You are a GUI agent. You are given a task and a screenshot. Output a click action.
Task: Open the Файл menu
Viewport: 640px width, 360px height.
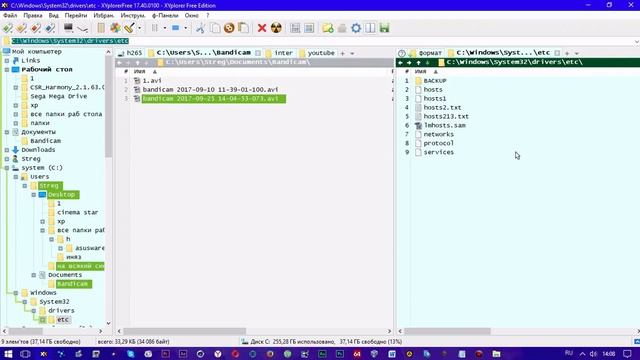(10, 16)
